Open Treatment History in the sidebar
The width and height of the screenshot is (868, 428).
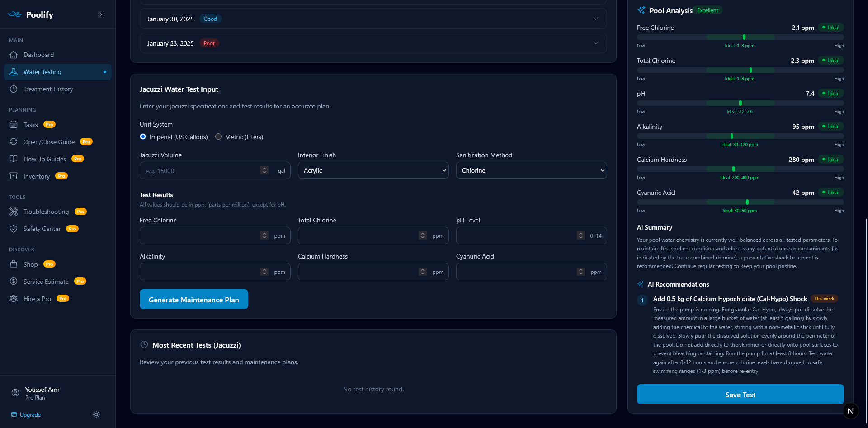click(x=57, y=89)
